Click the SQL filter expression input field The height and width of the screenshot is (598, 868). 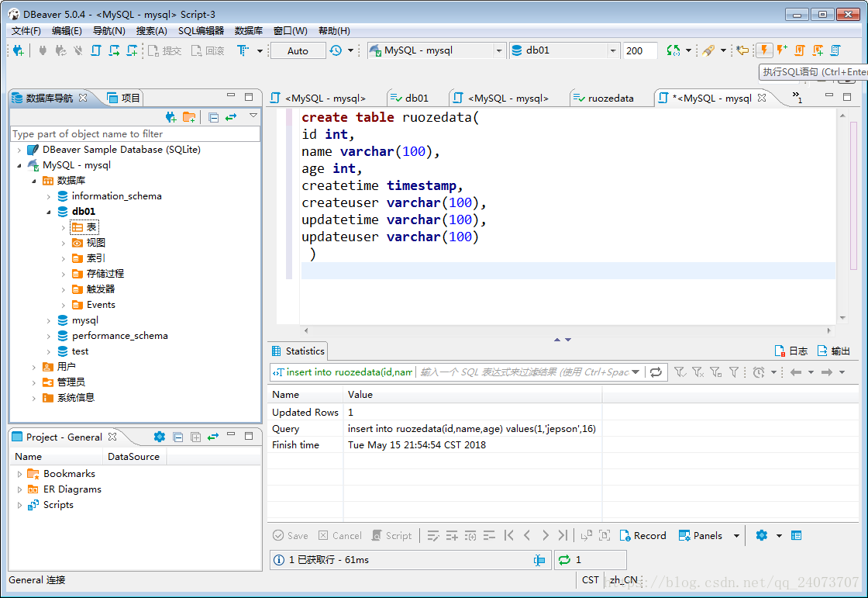coord(524,372)
